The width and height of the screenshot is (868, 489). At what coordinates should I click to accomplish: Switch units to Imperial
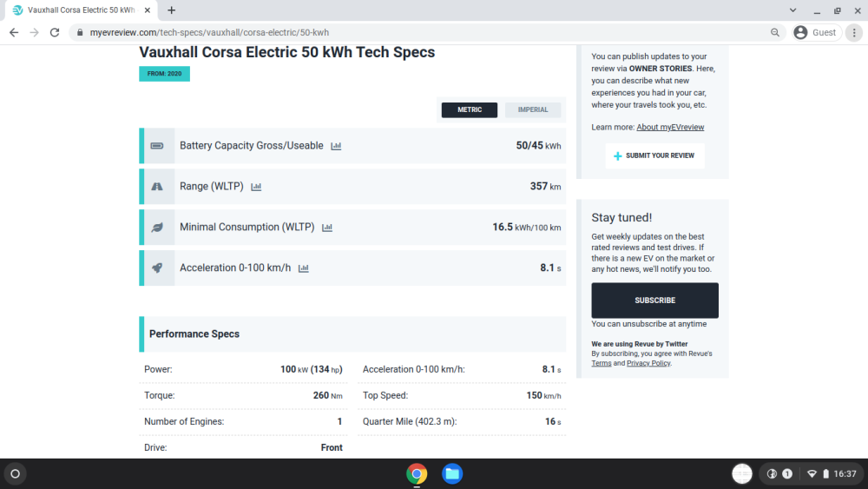point(533,109)
